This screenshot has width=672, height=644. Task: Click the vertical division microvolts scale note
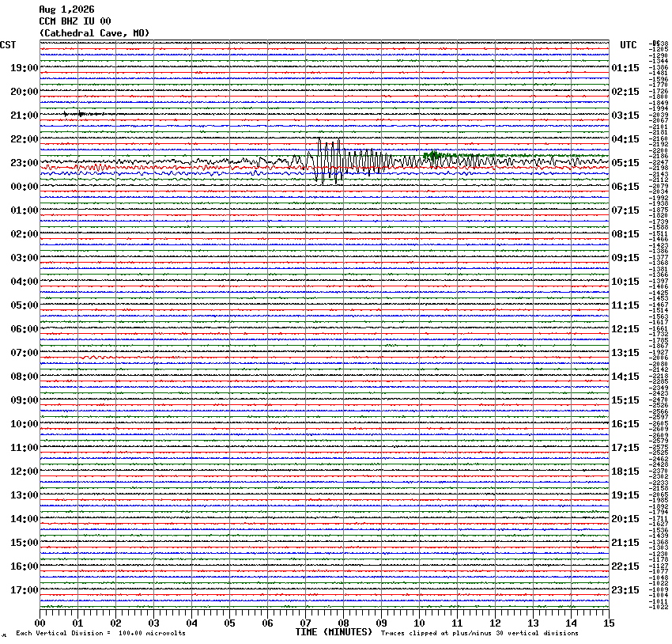100,633
